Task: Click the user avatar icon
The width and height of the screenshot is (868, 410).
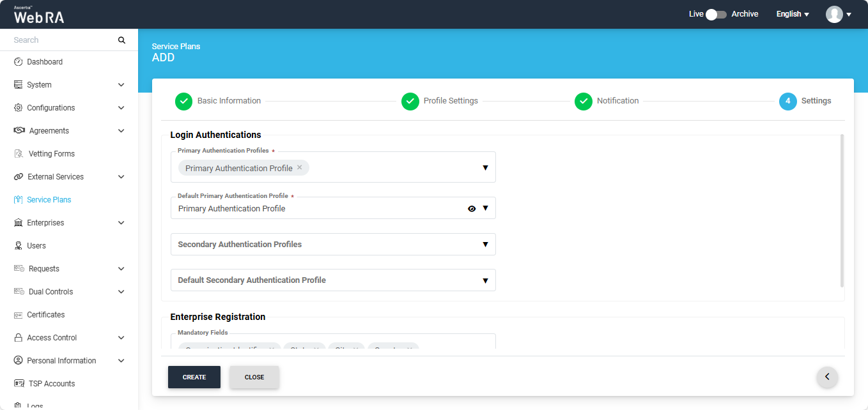Action: [834, 14]
